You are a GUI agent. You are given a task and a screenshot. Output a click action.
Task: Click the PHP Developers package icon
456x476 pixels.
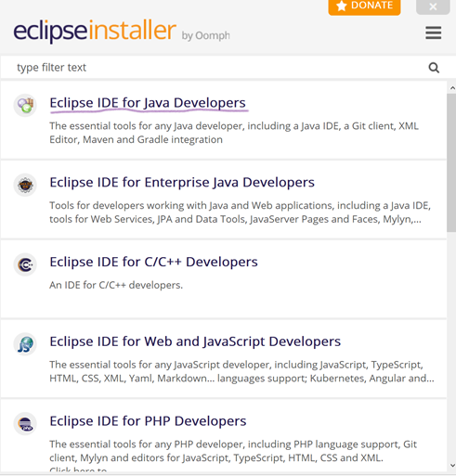click(x=25, y=423)
